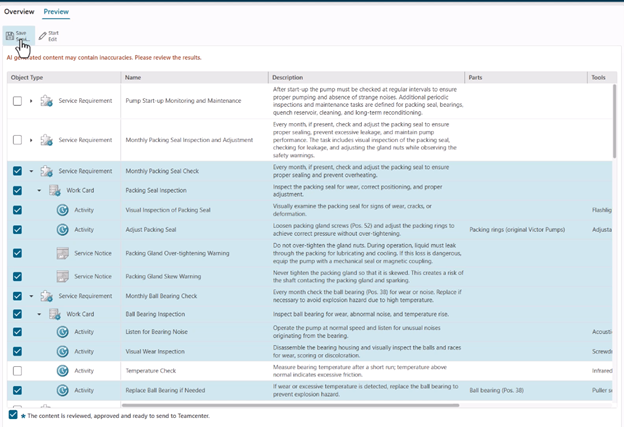This screenshot has height=427, width=624.
Task: Click the Pump Start-up Monitoring service requirement icon
Action: coord(46,101)
